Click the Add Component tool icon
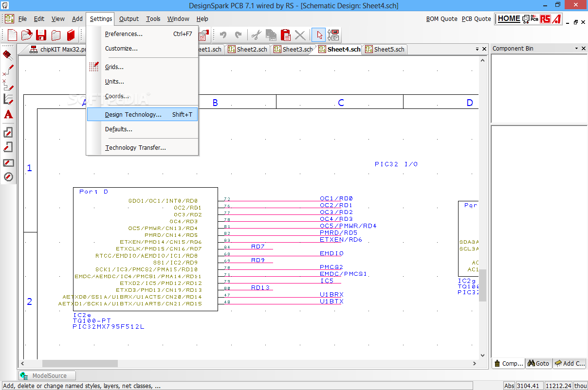 (8, 54)
